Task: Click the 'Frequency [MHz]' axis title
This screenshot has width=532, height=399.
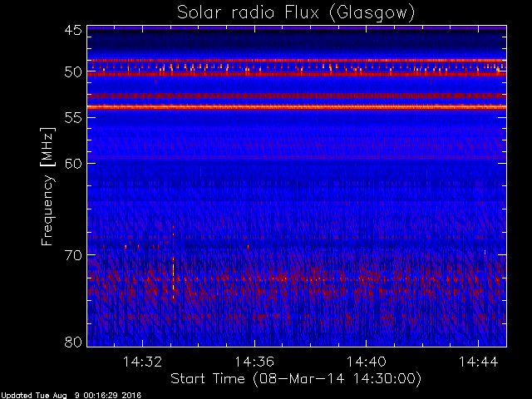Action: tap(47, 186)
